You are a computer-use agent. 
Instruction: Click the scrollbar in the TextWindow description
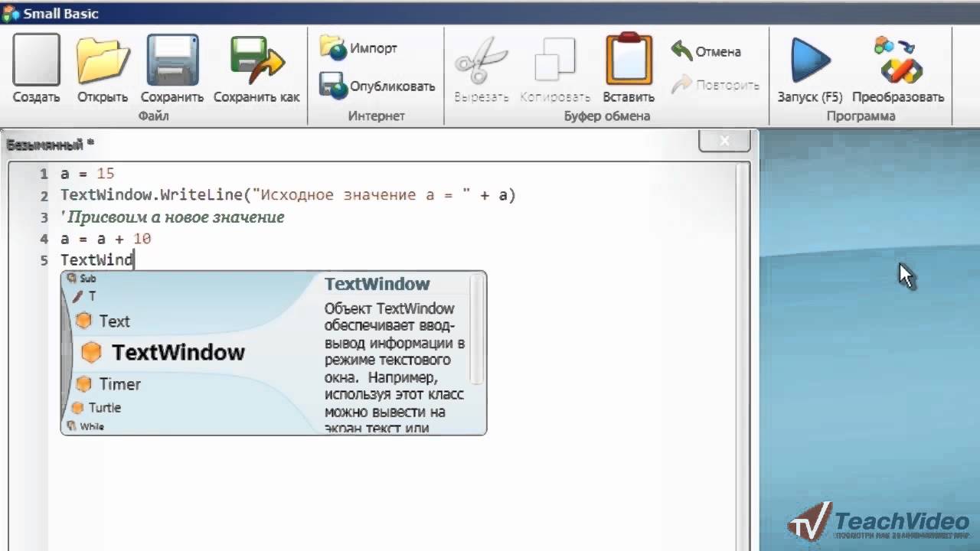(477, 329)
